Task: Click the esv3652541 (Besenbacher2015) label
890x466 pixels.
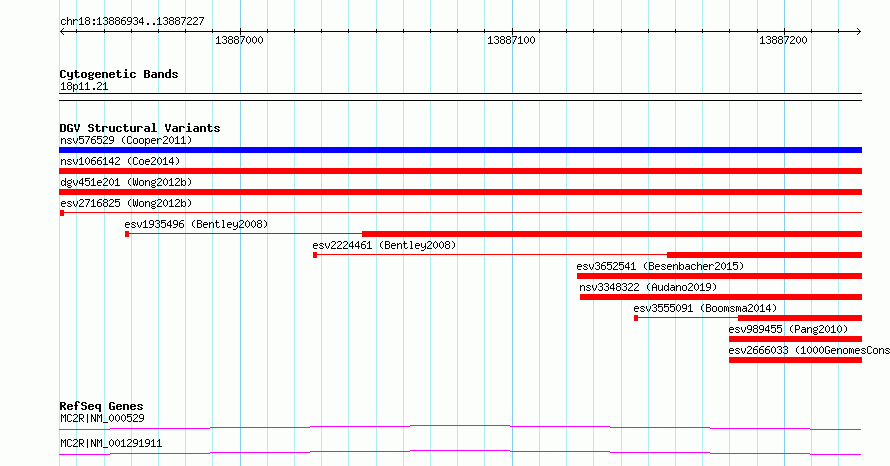Action: (660, 266)
